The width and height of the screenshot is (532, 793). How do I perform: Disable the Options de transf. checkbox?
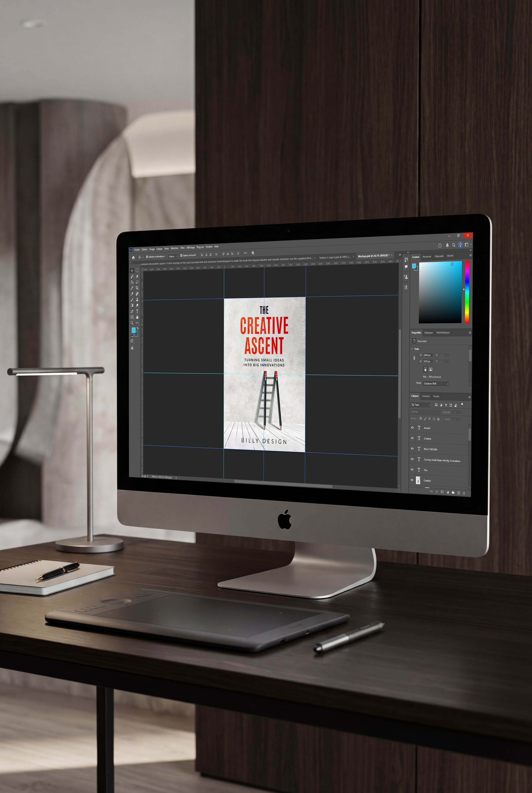tap(181, 255)
